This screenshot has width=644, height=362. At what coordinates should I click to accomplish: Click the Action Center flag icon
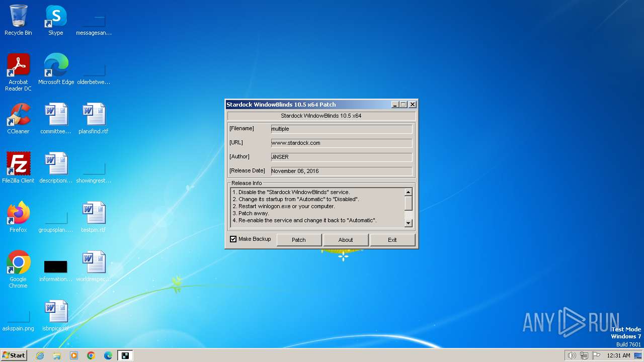pyautogui.click(x=596, y=355)
